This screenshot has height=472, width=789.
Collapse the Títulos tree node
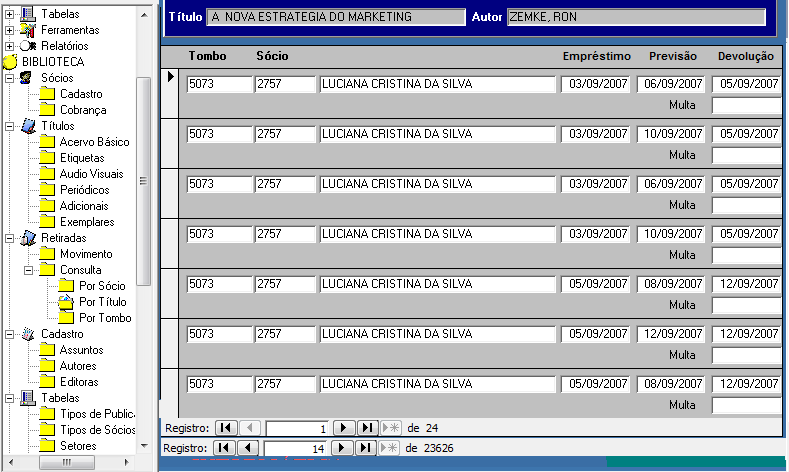pyautogui.click(x=9, y=126)
